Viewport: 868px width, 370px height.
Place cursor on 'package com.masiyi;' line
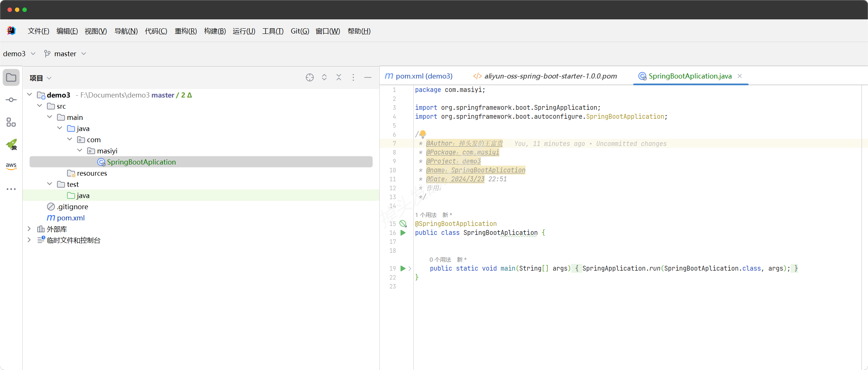[450, 90]
